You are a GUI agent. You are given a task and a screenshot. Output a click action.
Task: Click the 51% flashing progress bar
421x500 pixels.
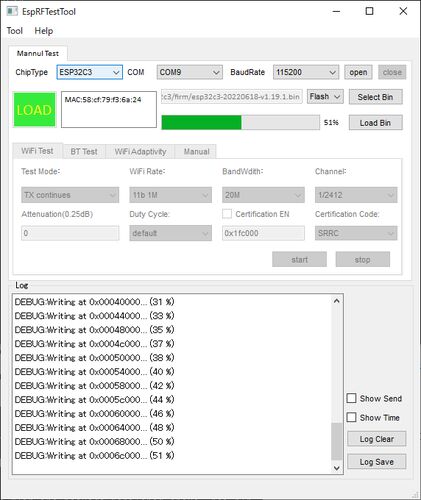(x=240, y=122)
